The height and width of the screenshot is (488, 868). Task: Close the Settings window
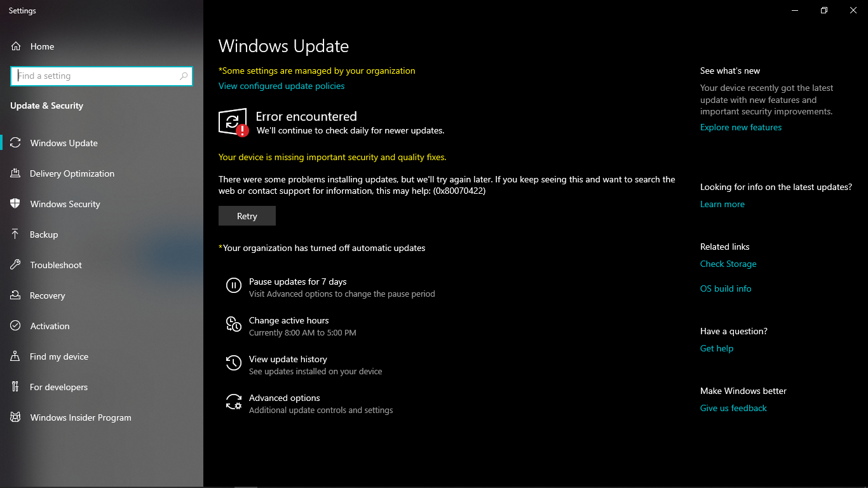(x=853, y=10)
